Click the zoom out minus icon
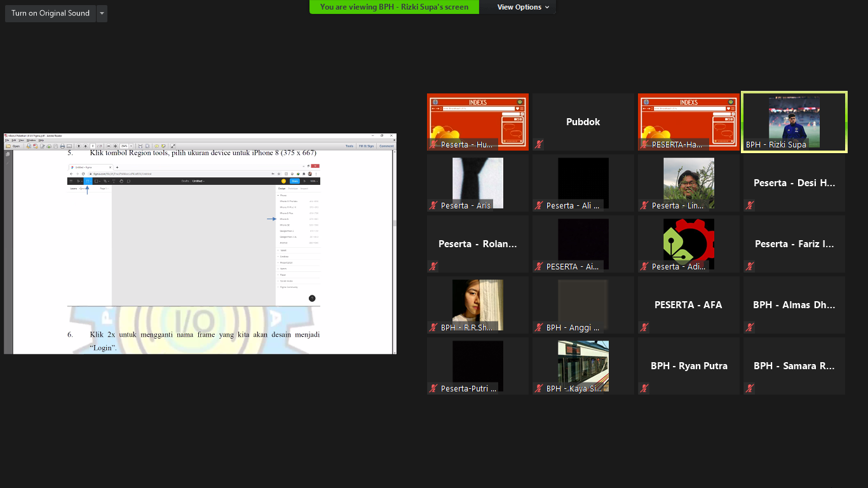Image resolution: width=868 pixels, height=488 pixels. pos(109,146)
